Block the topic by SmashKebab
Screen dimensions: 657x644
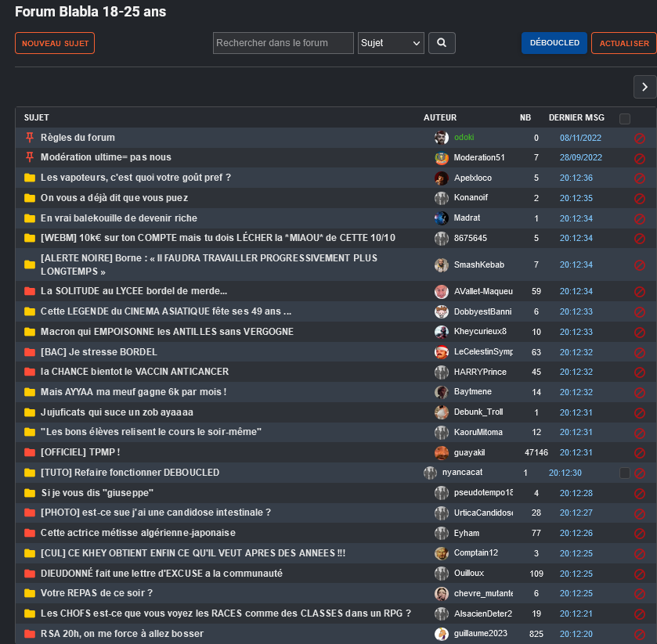click(x=639, y=265)
